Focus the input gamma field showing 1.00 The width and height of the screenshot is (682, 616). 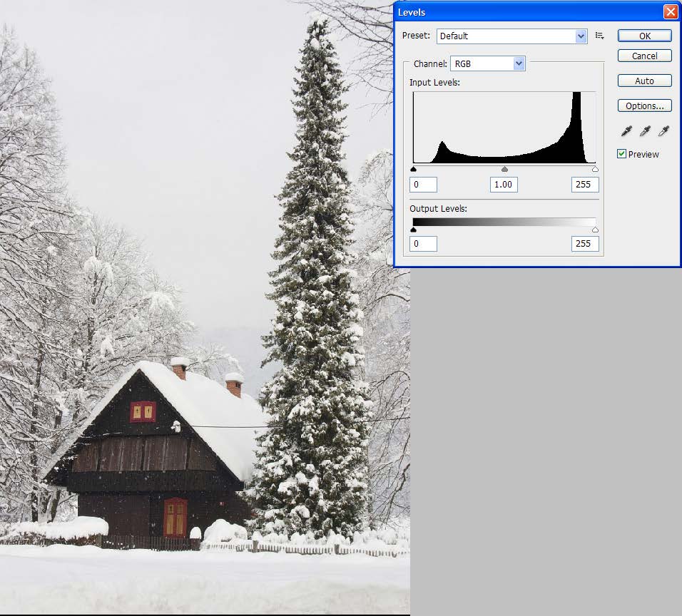504,185
